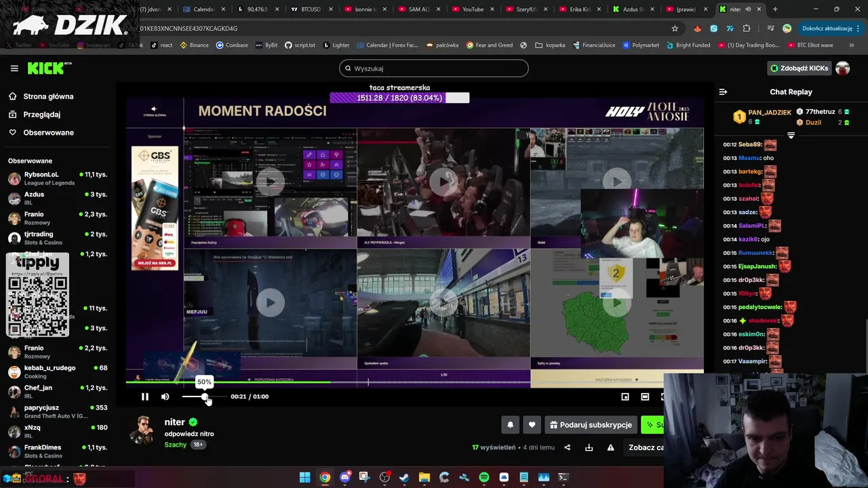Open Binance bookmark
The image size is (868, 488).
click(x=195, y=45)
